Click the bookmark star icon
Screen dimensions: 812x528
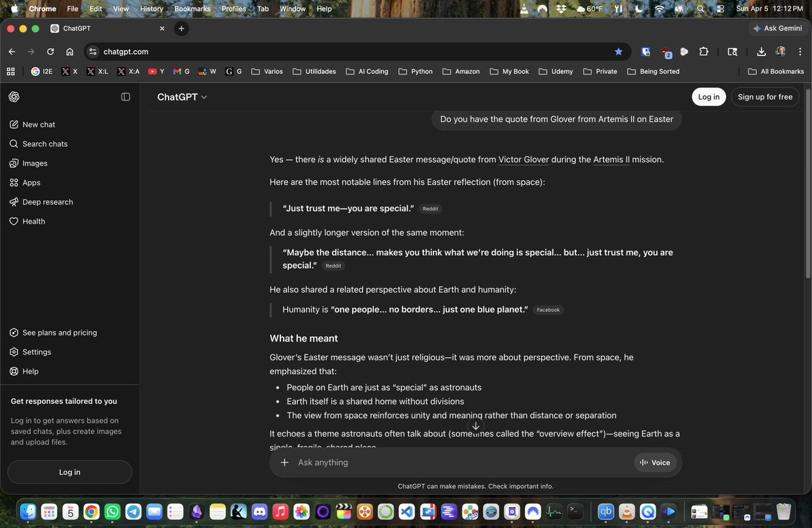tap(618, 52)
